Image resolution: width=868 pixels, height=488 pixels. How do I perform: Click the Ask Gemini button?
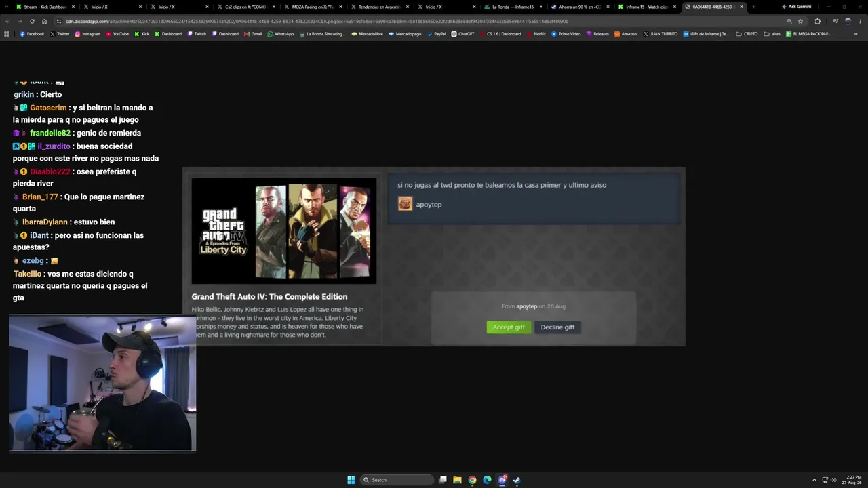coord(796,7)
